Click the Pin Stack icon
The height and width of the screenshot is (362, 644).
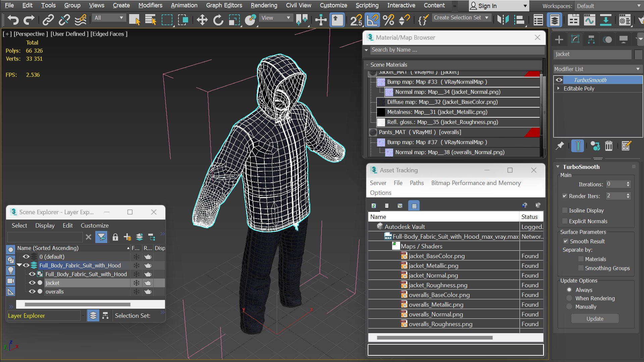(560, 146)
